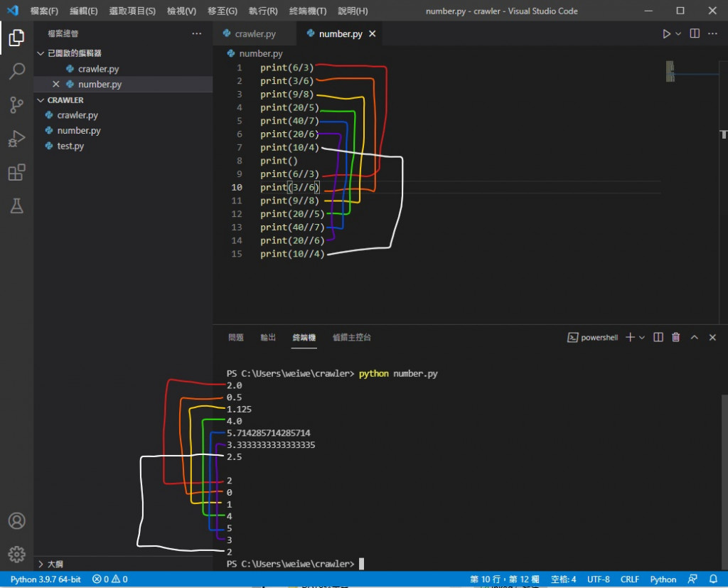Image resolution: width=728 pixels, height=588 pixels.
Task: Open the run button dropdown arrow
Action: [678, 34]
